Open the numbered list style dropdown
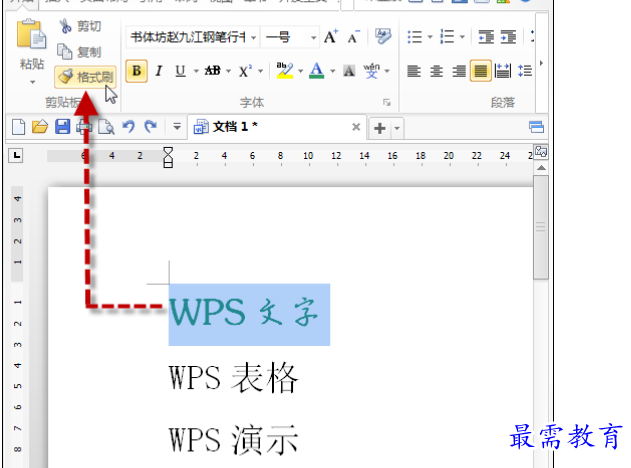Image resolution: width=631 pixels, height=468 pixels. tap(462, 37)
